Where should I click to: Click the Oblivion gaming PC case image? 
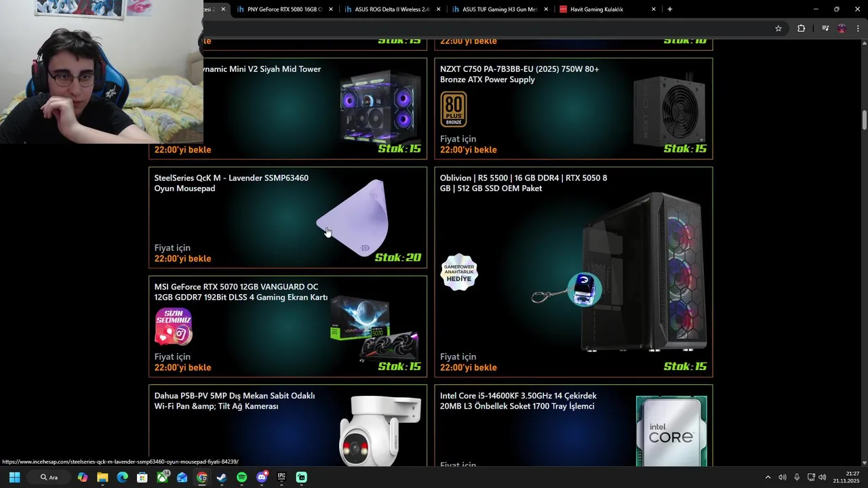point(644,272)
